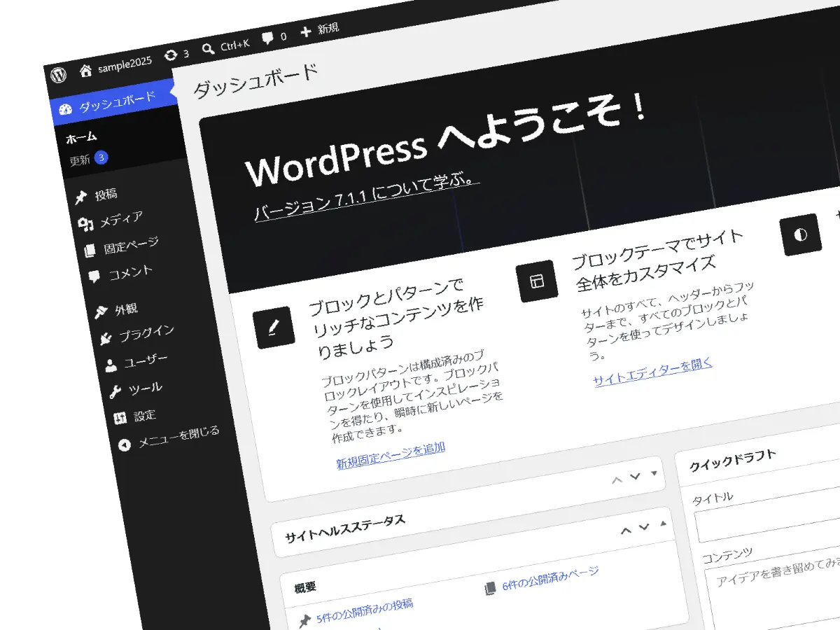Click the コメント speech bubble icon
This screenshot has width=840, height=630.
coord(94,277)
